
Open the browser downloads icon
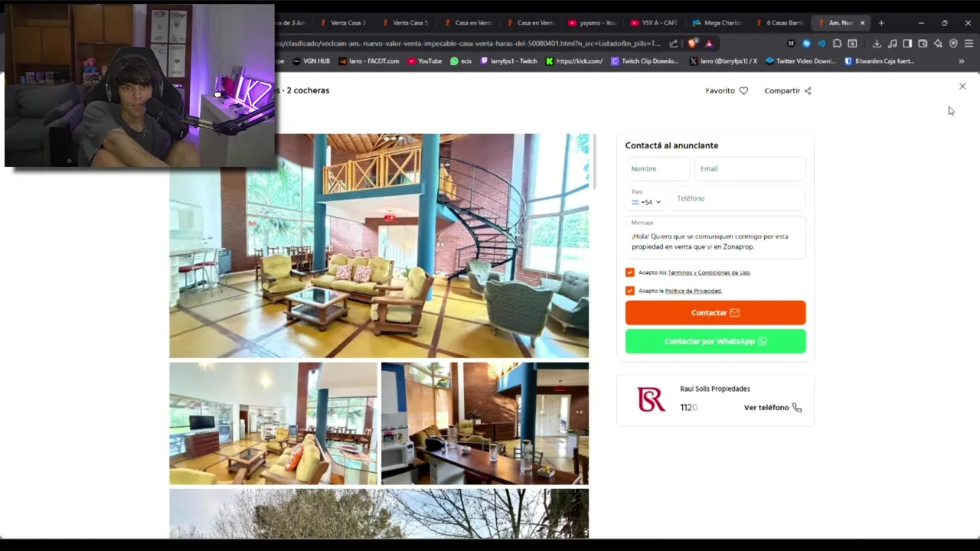click(x=877, y=44)
